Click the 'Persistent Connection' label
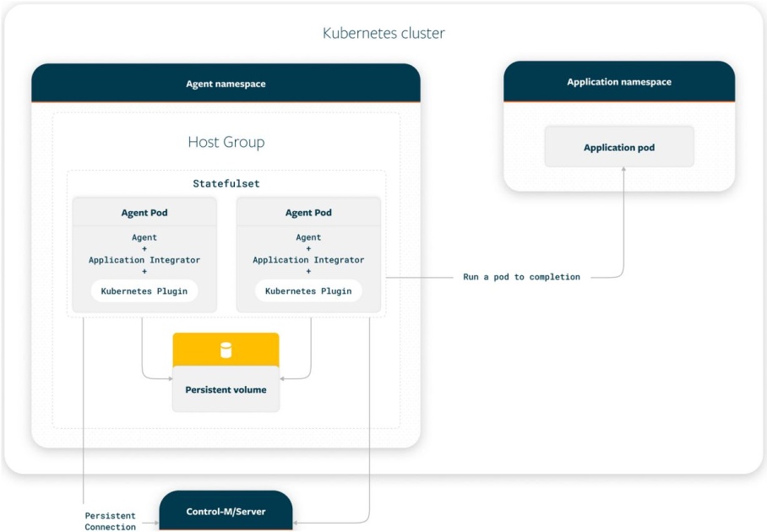The image size is (767, 532). (110, 521)
